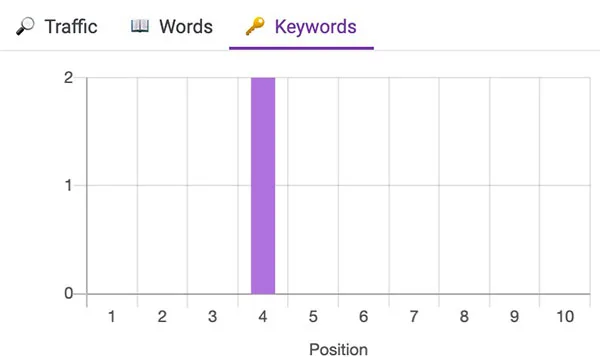This screenshot has height=362, width=600.
Task: Click the golden key Keywords icon
Action: click(x=255, y=26)
